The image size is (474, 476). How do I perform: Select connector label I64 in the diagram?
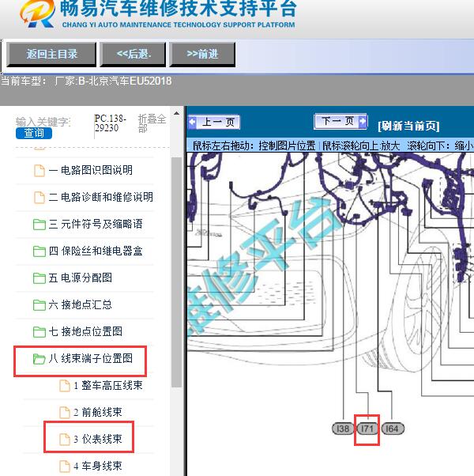393,429
